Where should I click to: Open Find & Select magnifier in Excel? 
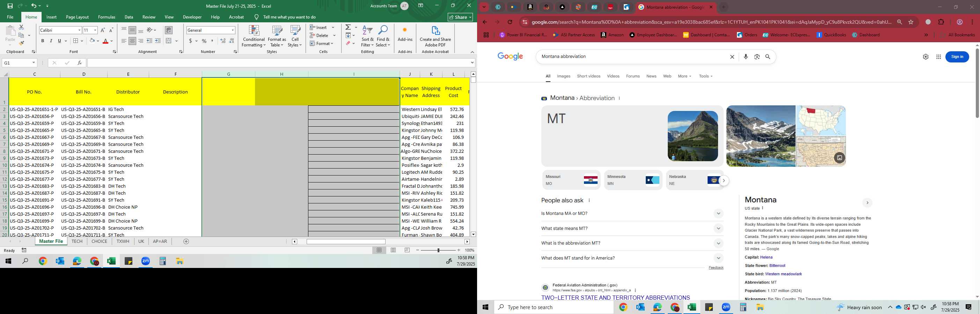tap(383, 36)
